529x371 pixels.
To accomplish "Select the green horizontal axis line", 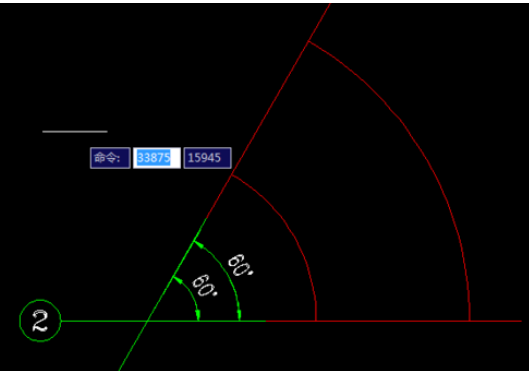I will click(164, 321).
